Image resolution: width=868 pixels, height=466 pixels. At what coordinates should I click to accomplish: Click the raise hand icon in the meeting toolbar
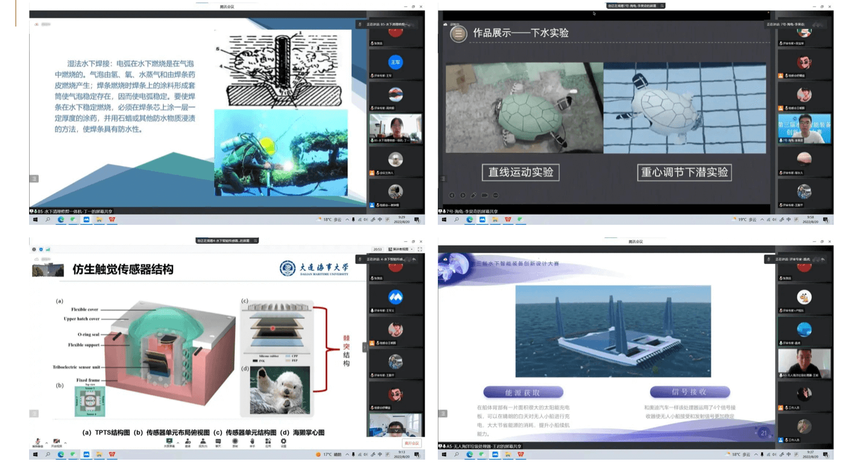[x=251, y=442]
